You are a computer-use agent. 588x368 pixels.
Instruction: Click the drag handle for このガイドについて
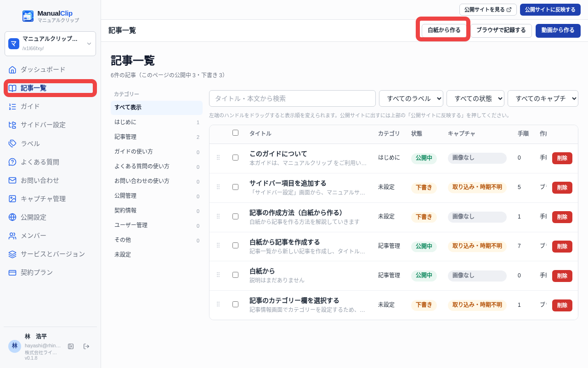218,158
